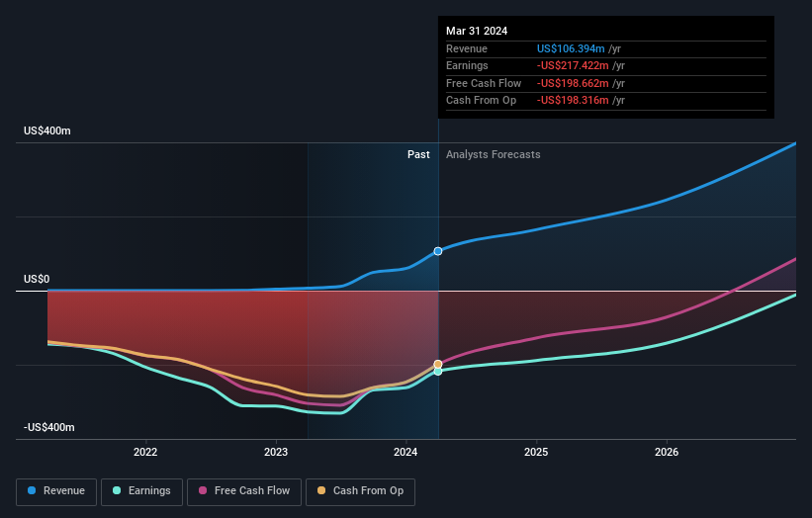Select the 2025 x-axis label

click(536, 452)
